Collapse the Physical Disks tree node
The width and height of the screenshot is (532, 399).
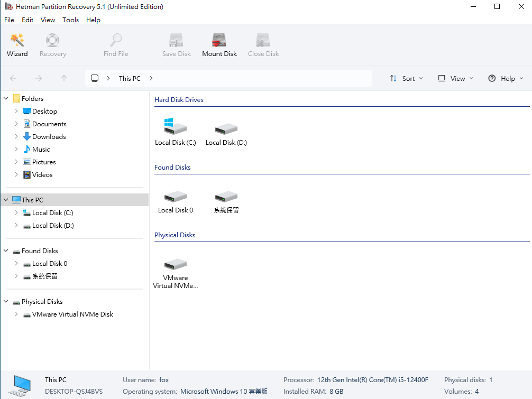tap(6, 301)
